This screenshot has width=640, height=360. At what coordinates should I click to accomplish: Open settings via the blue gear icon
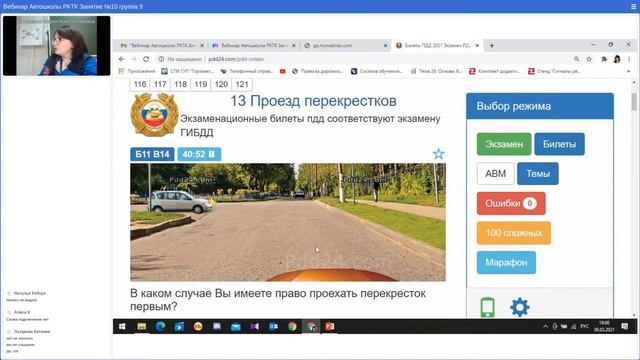pyautogui.click(x=520, y=307)
